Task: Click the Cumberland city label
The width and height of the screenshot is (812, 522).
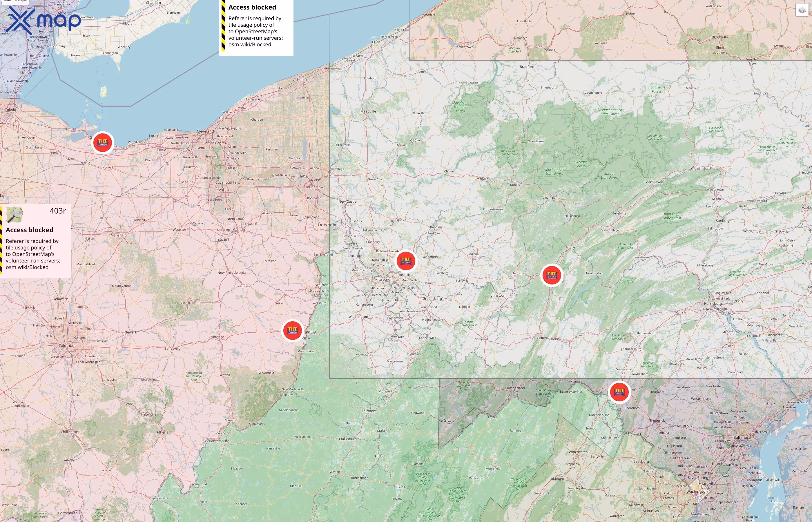Action: coord(515,388)
